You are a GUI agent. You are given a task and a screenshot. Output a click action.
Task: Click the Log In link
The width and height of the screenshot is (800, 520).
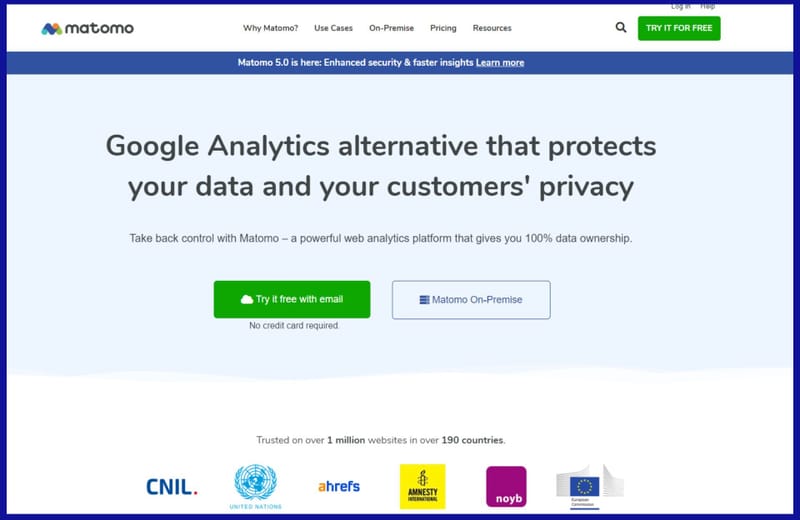680,6
